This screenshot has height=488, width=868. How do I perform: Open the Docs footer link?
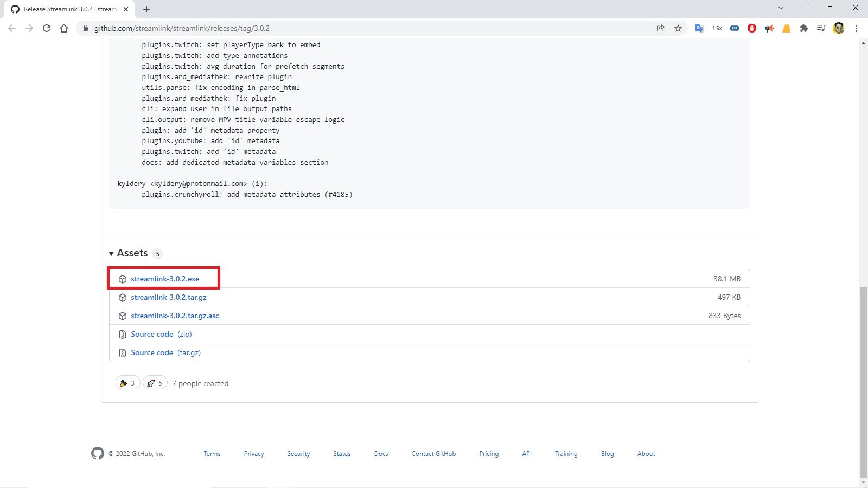click(381, 454)
